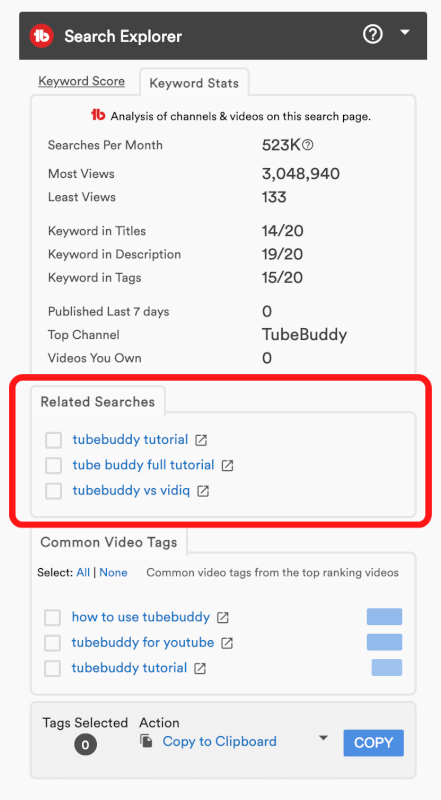The width and height of the screenshot is (441, 800).
Task: Open external link beside how to use tubebuddy
Action: pyautogui.click(x=223, y=617)
